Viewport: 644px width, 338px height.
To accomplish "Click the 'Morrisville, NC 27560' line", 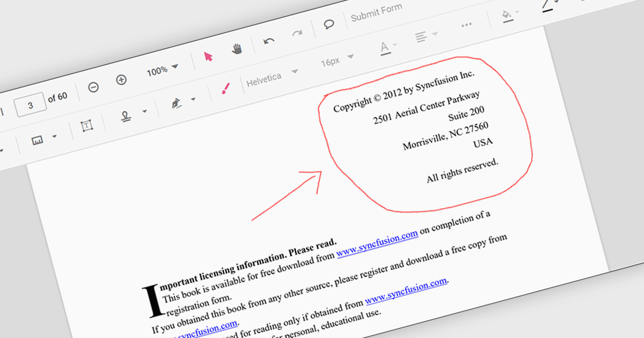I will pos(445,136).
